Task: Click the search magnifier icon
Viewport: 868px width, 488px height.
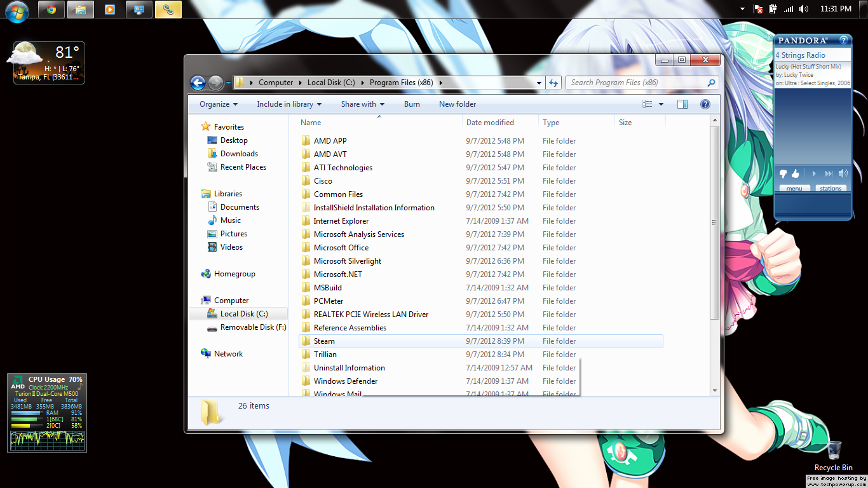Action: point(711,83)
